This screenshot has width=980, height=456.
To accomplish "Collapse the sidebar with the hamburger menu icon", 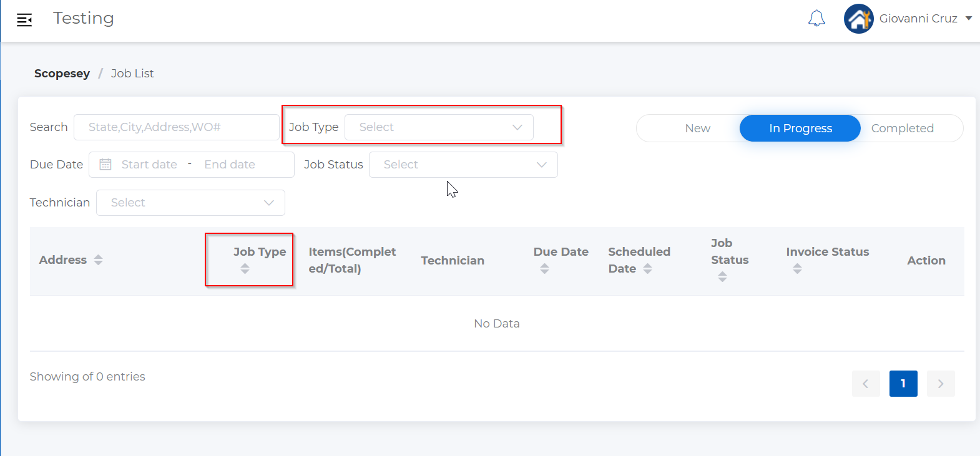I will [24, 20].
